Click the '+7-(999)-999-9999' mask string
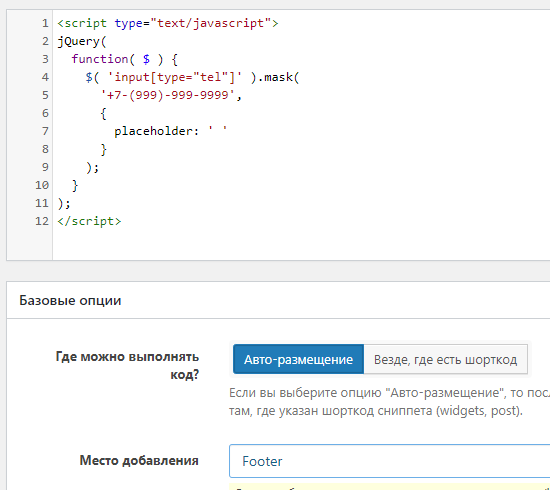Screen dimensions: 550x490 point(168,95)
